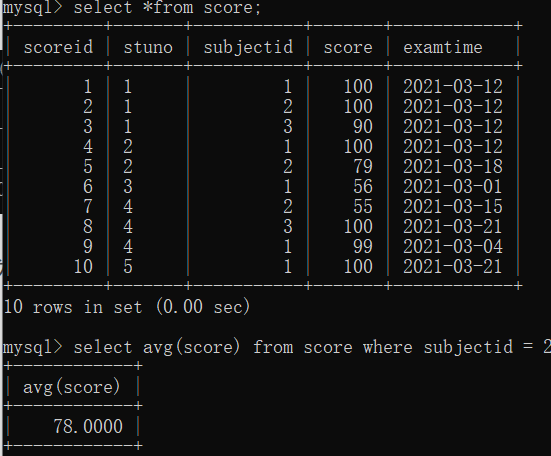Image resolution: width=551 pixels, height=456 pixels.
Task: Click exam date 2021-03-18
Action: point(453,167)
